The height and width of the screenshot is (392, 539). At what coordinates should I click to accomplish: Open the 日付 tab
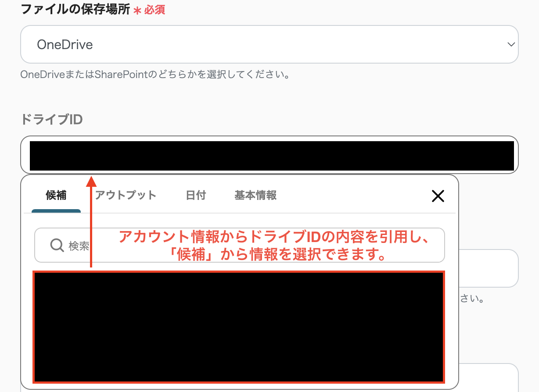(x=196, y=195)
